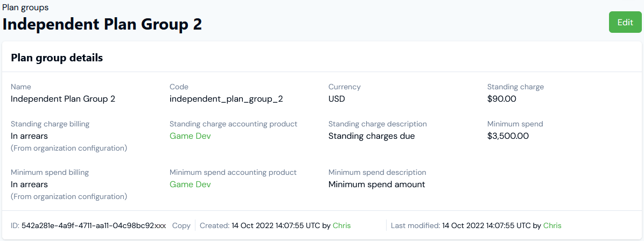Screen dimensions: 644x241
Task: Click the plan group ID value
Action: (94, 226)
